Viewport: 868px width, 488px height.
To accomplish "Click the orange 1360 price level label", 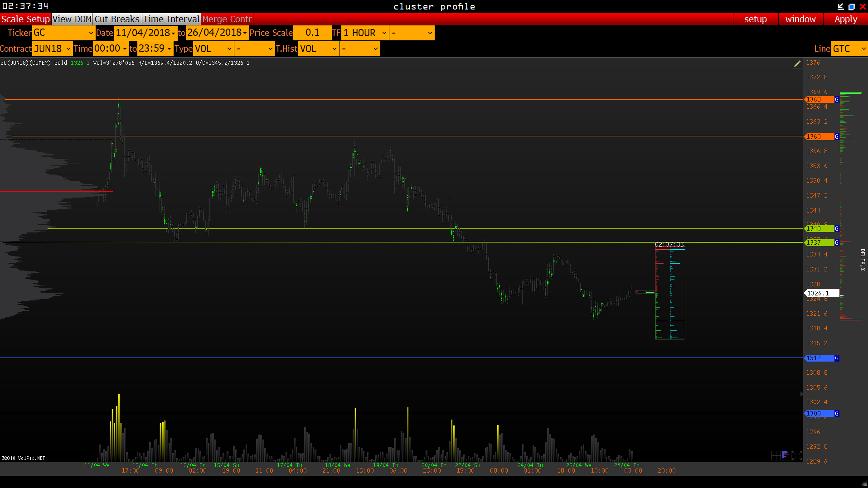I will coord(819,136).
